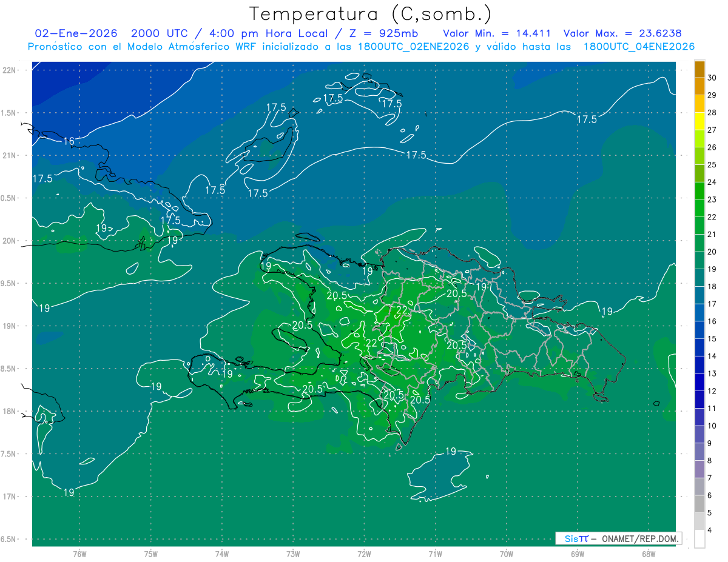This screenshot has width=728, height=562.
Task: Select the Valor Max. = 23.6238 readout
Action: coord(627,33)
